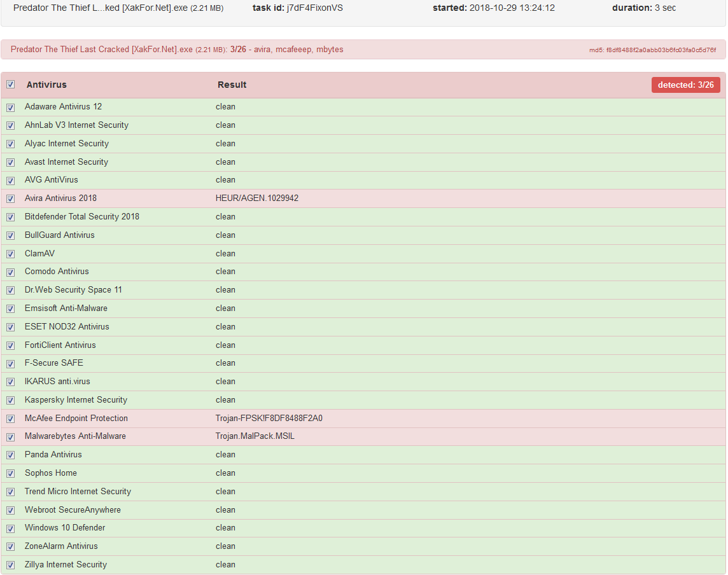Uncheck the ClamAV checkbox
The image size is (728, 575).
coord(11,254)
